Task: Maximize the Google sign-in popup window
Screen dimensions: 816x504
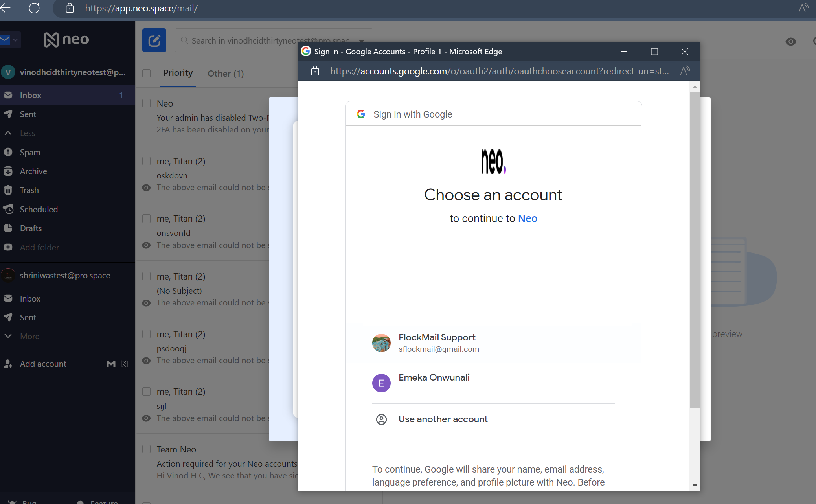Action: (654, 52)
